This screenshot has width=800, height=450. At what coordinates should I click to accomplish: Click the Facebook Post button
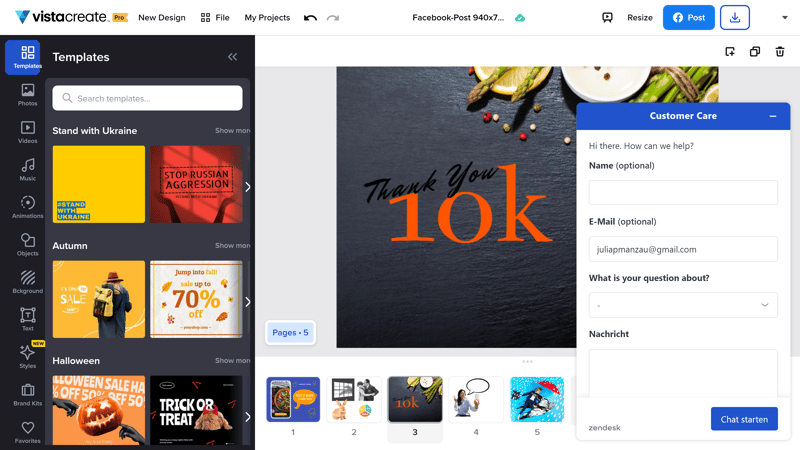pyautogui.click(x=688, y=18)
